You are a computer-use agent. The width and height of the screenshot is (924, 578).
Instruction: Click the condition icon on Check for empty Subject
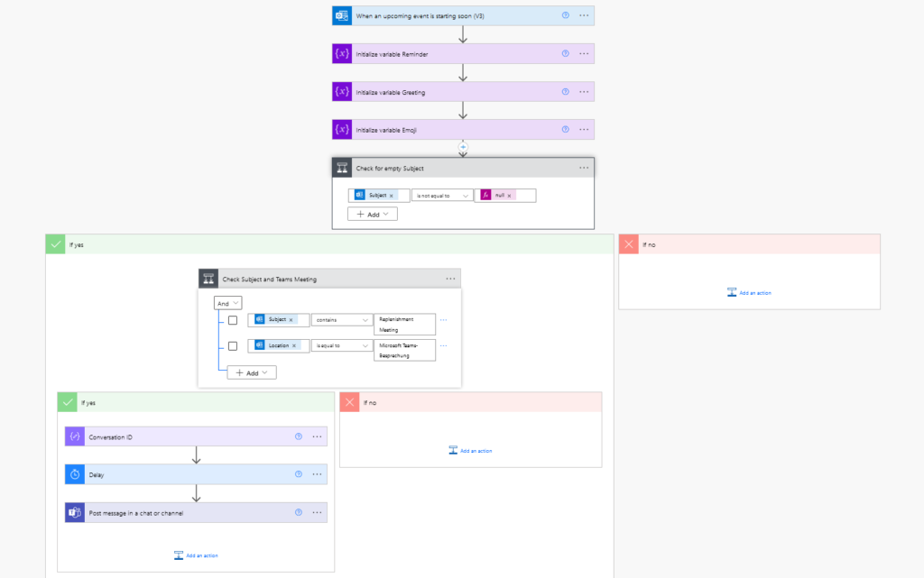coord(342,167)
